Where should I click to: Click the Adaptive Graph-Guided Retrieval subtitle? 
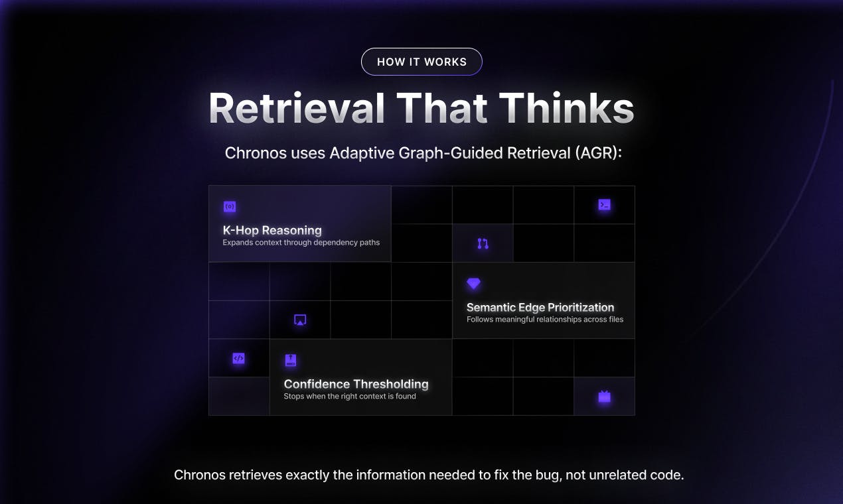[x=423, y=153]
